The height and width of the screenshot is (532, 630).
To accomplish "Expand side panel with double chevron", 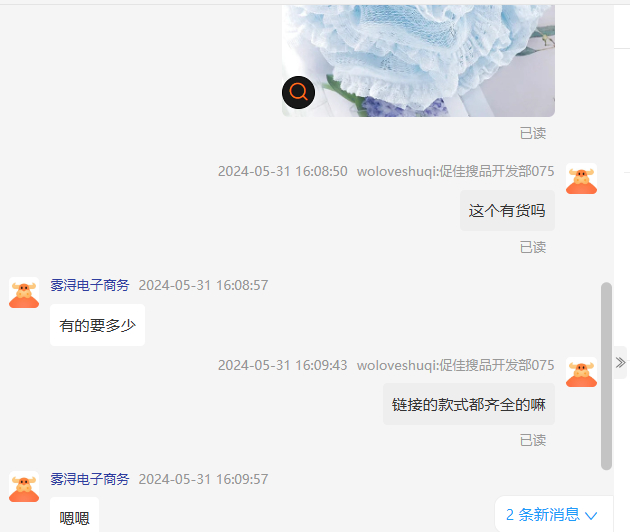I will point(620,362).
